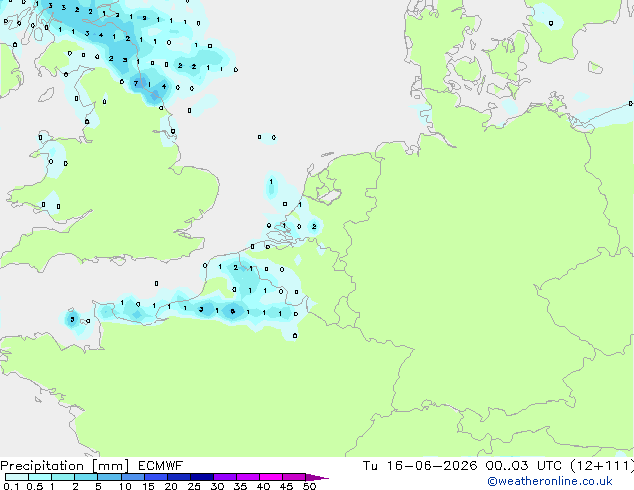Select the 2–5 mm light blue legend swatch
This screenshot has height=490, width=634.
tap(86, 477)
